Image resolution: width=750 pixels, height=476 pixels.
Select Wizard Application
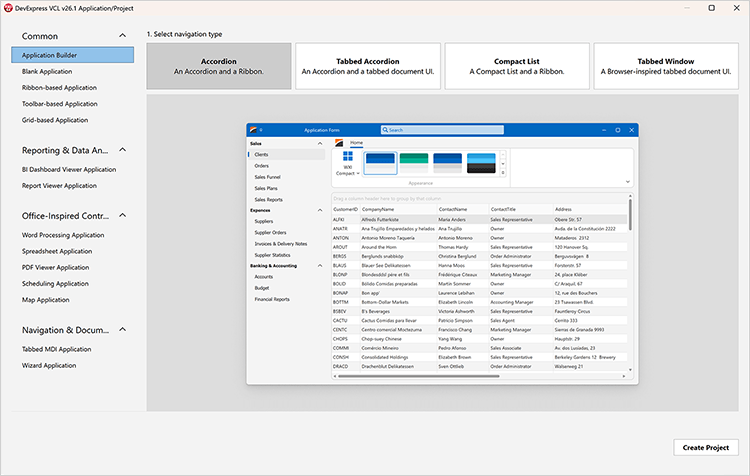(49, 365)
